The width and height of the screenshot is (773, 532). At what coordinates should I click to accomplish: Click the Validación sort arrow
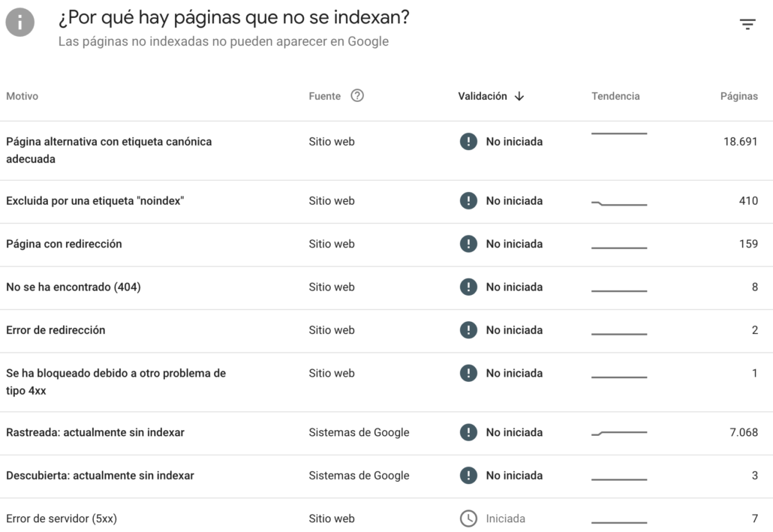click(519, 97)
